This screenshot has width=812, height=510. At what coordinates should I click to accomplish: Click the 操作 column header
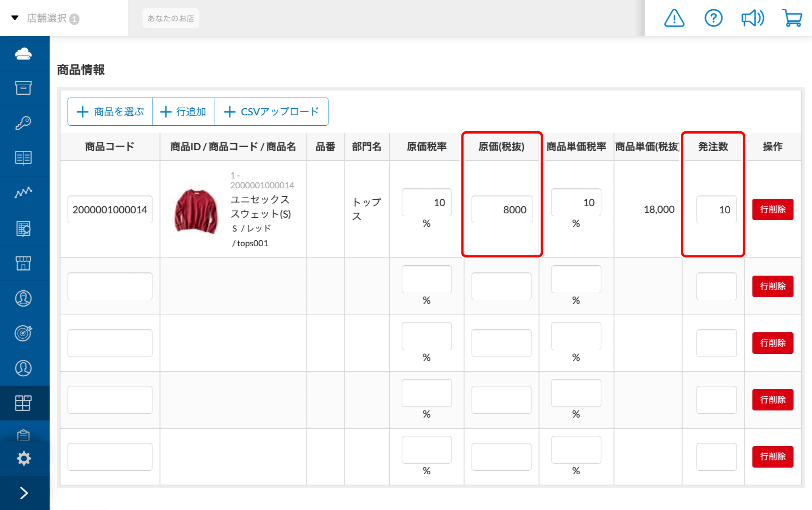[773, 147]
